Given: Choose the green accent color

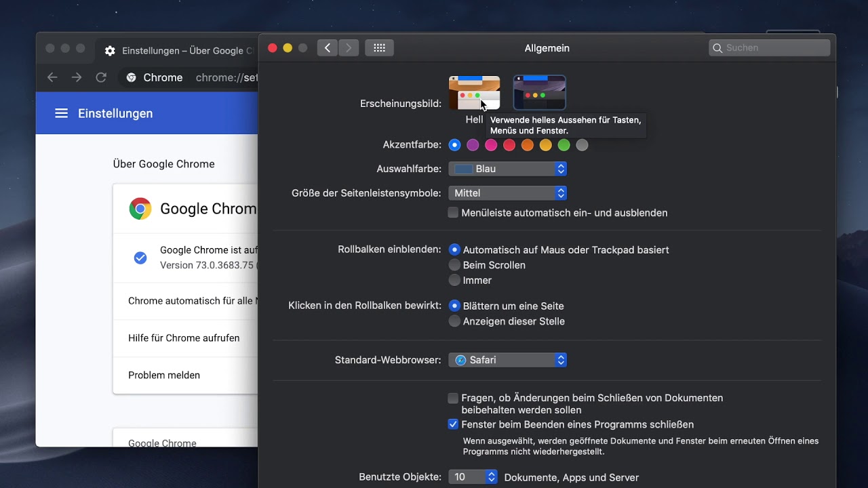Looking at the screenshot, I should point(564,145).
